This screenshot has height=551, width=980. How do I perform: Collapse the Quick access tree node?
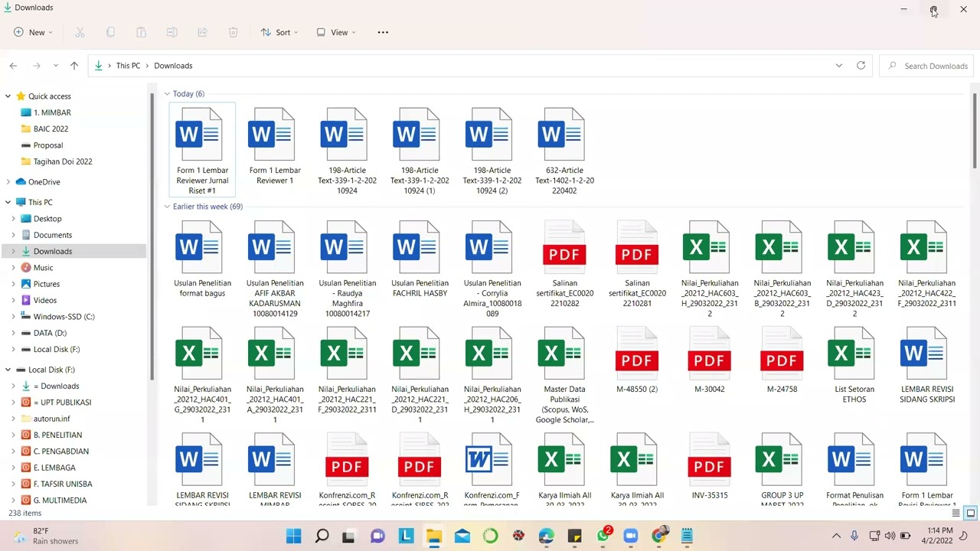[8, 96]
